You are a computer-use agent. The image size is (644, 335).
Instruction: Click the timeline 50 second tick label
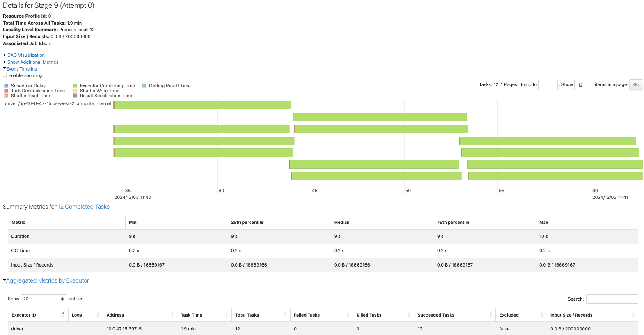408,191
